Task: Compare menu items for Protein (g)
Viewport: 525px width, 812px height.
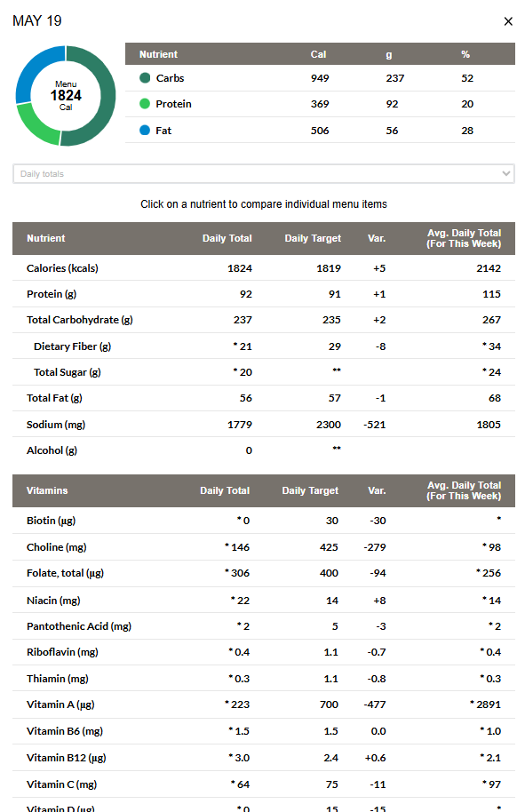Action: (x=264, y=294)
